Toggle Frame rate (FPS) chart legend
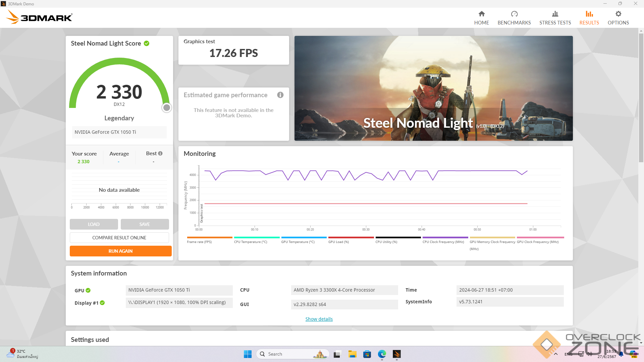Viewport: 644px width, 362px height. 199,242
